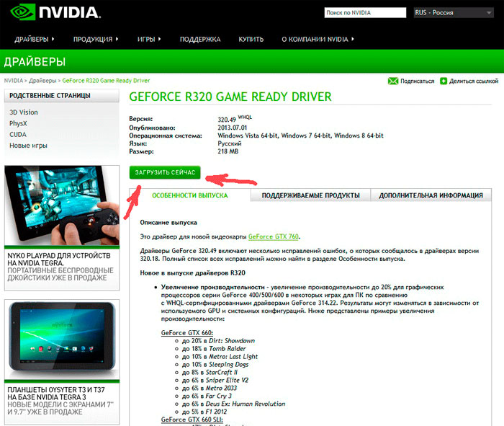This screenshot has width=504, height=426.
Task: Click the Oysters tablet banner image
Action: 62,339
